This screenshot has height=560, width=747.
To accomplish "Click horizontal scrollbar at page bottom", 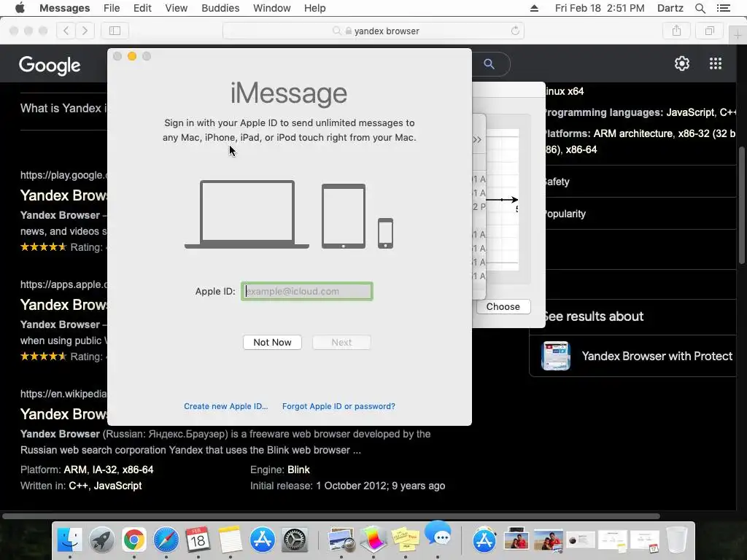I will (331, 516).
